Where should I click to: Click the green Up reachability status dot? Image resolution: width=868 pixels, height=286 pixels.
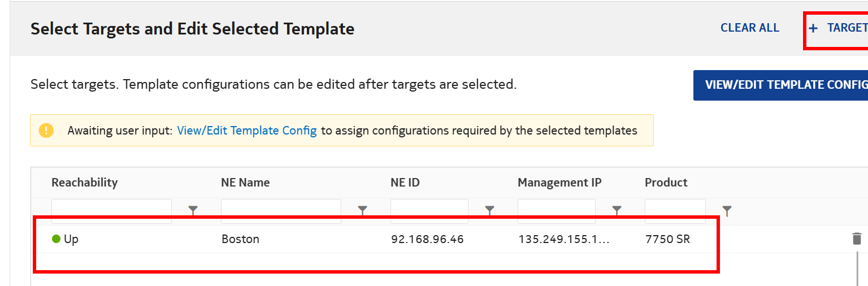pos(56,239)
